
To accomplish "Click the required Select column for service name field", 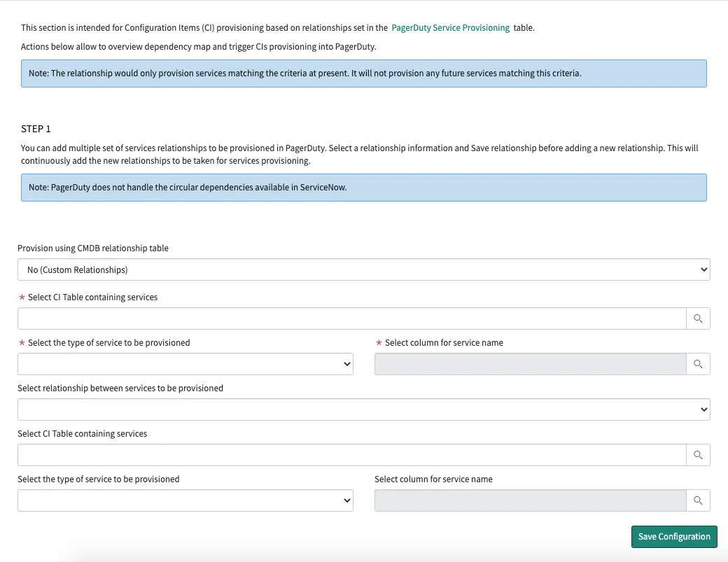I will pos(530,364).
